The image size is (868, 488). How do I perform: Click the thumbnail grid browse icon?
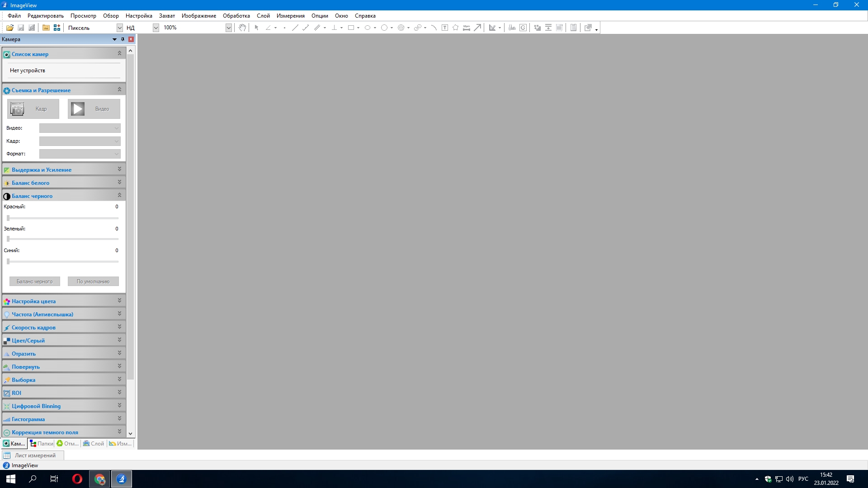click(x=57, y=28)
